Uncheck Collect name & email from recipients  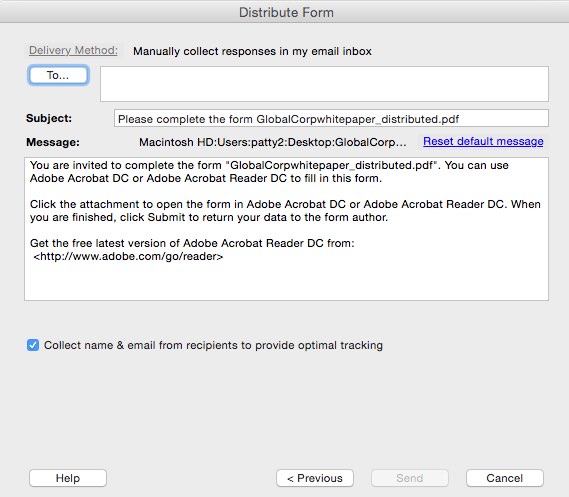33,345
